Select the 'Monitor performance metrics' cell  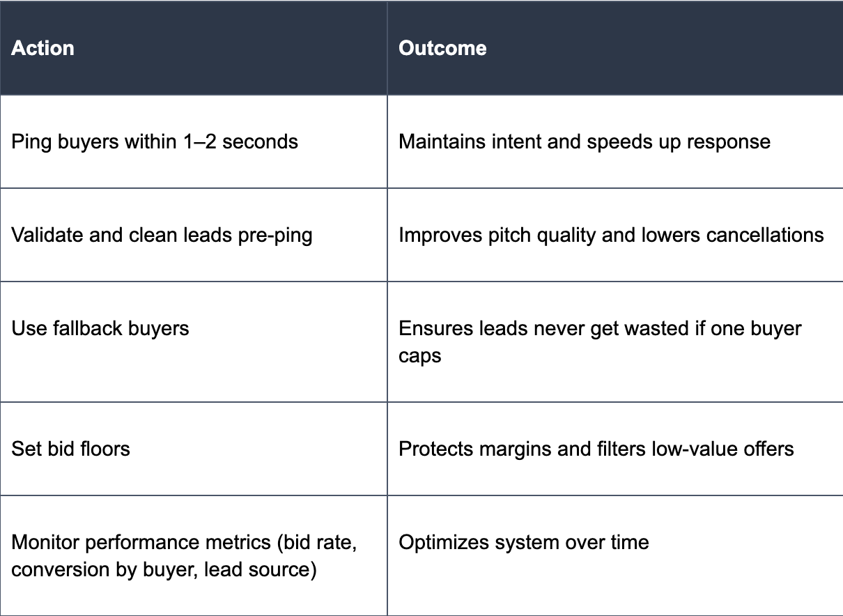click(x=194, y=555)
